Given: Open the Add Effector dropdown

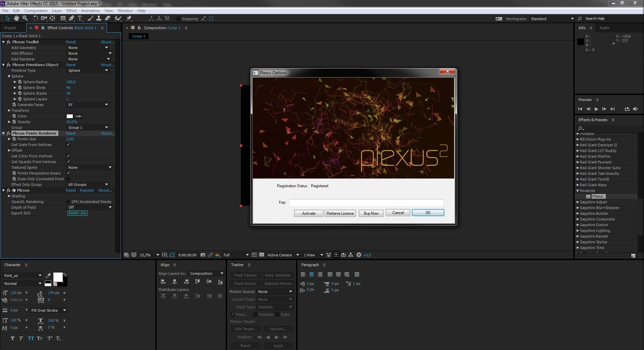Looking at the screenshot, I should [90, 53].
